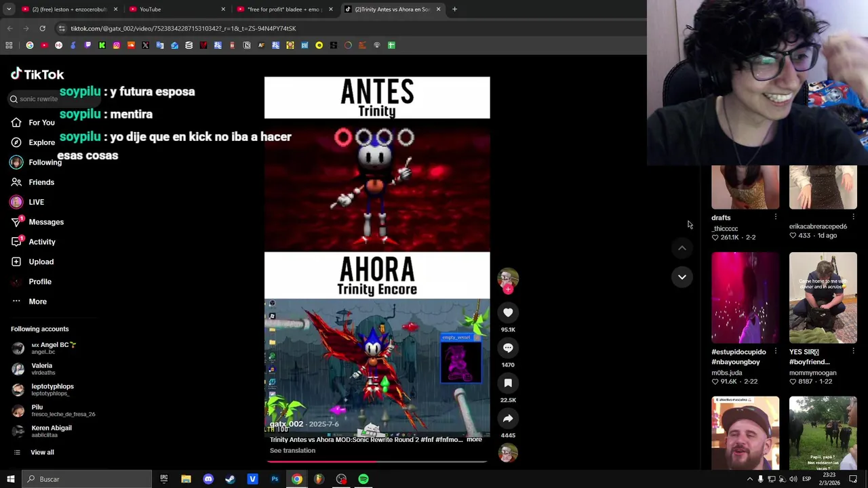Viewport: 868px width, 488px height.
Task: Open the Windows Start menu
Action: click(x=9, y=479)
